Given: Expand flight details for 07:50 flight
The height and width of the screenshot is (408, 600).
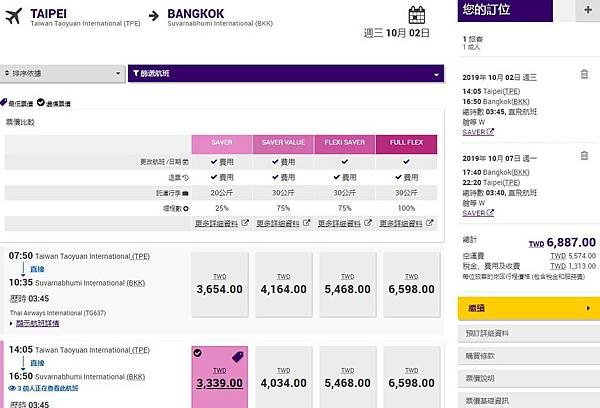Looking at the screenshot, I should [x=38, y=323].
